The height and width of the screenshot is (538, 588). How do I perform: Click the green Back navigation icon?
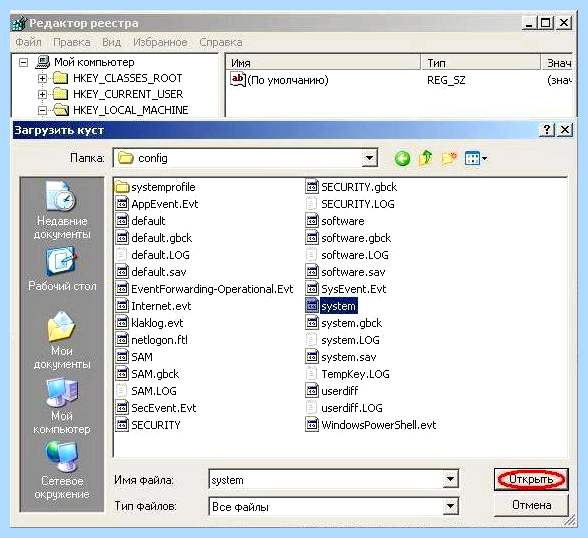(x=402, y=158)
